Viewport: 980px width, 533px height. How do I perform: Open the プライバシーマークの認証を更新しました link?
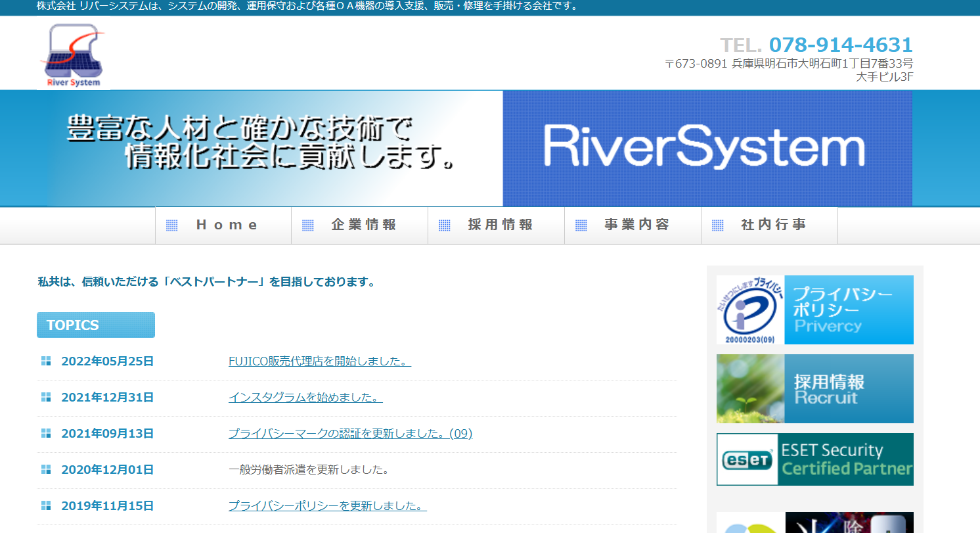(x=351, y=433)
